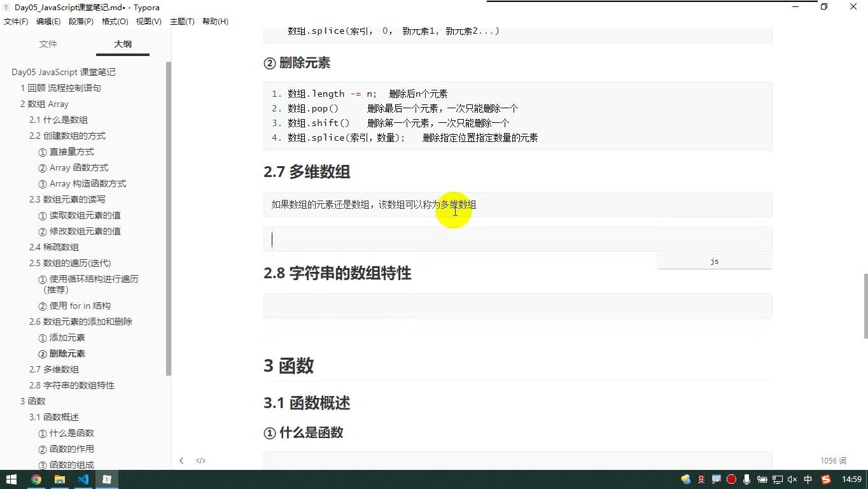
Task: Select outline item 2.4 稀疏数组
Action: coord(54,247)
